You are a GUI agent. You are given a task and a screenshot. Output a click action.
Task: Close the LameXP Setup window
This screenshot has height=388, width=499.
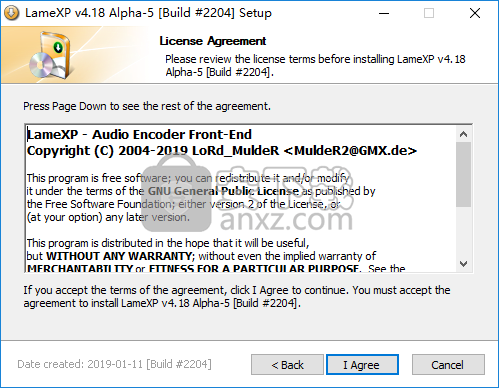[x=475, y=13]
